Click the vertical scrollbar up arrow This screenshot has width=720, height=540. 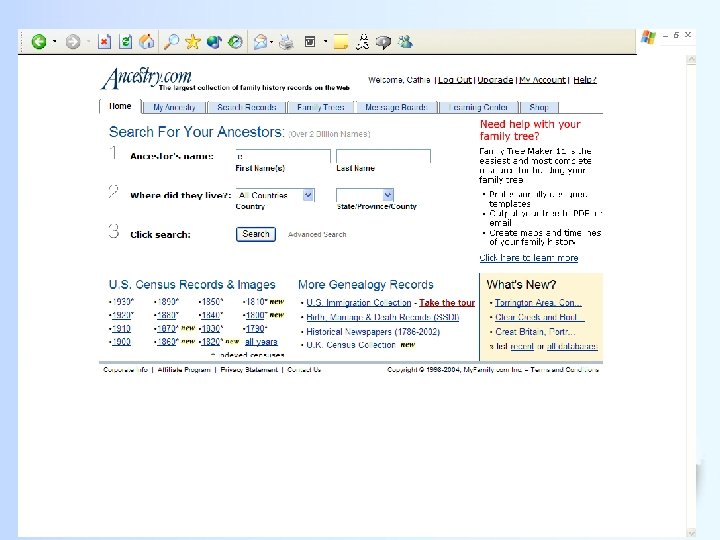(x=691, y=60)
